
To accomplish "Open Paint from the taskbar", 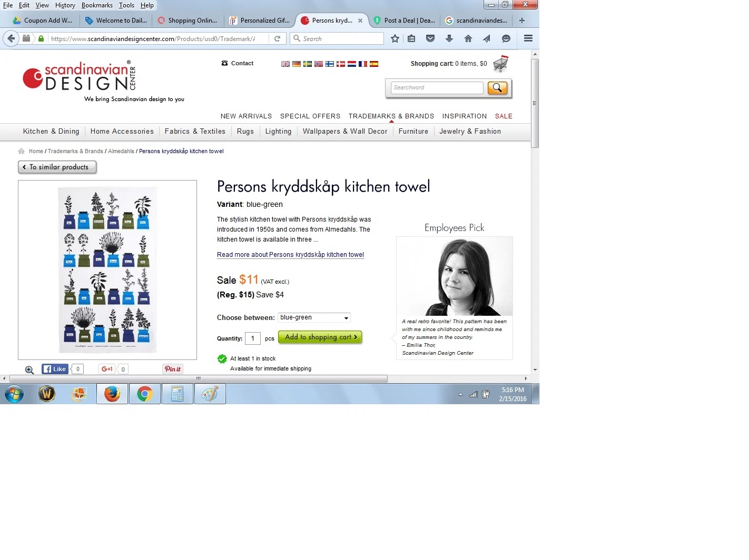I will pyautogui.click(x=210, y=394).
